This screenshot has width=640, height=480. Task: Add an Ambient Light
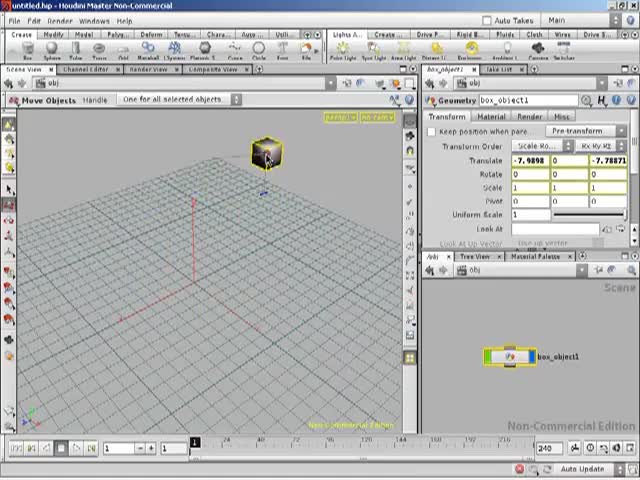coord(506,51)
